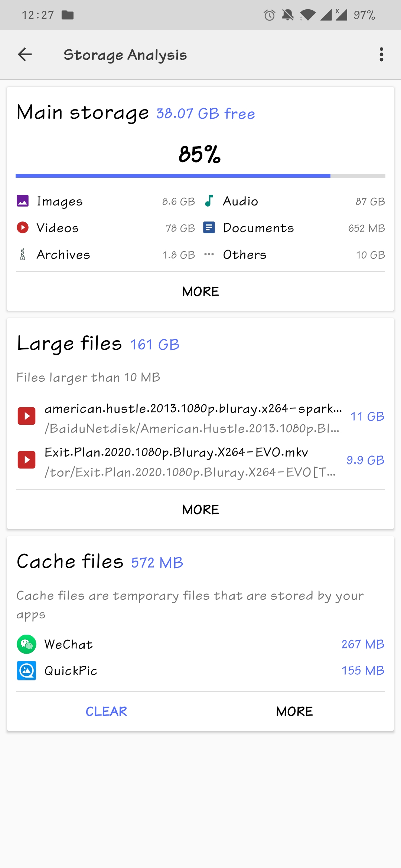Tap the alarm icon in status bar

[270, 15]
